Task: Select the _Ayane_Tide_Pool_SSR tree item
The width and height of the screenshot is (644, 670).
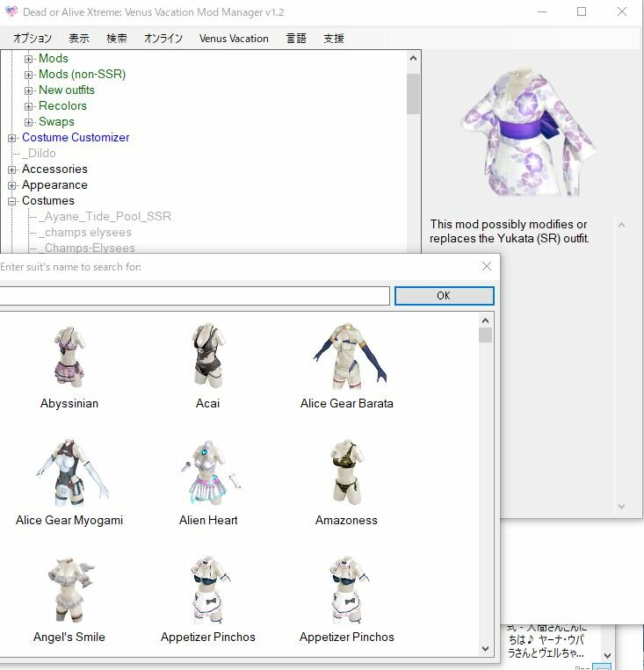Action: pyautogui.click(x=105, y=216)
